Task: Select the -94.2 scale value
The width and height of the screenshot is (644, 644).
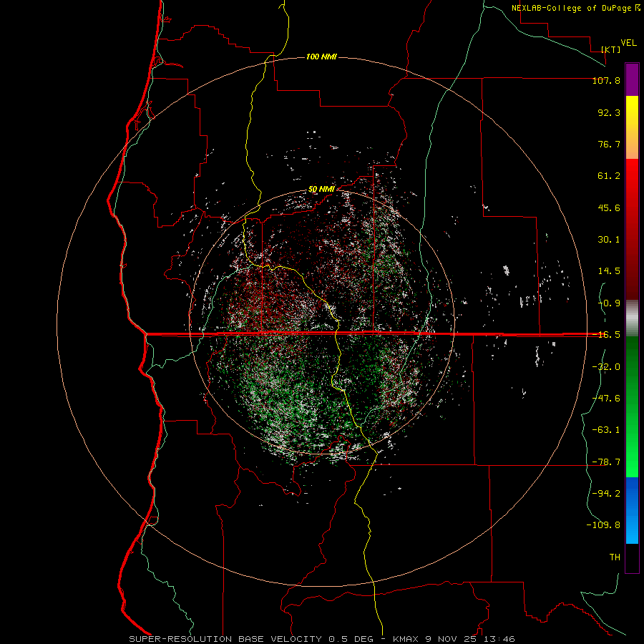Action: (606, 493)
